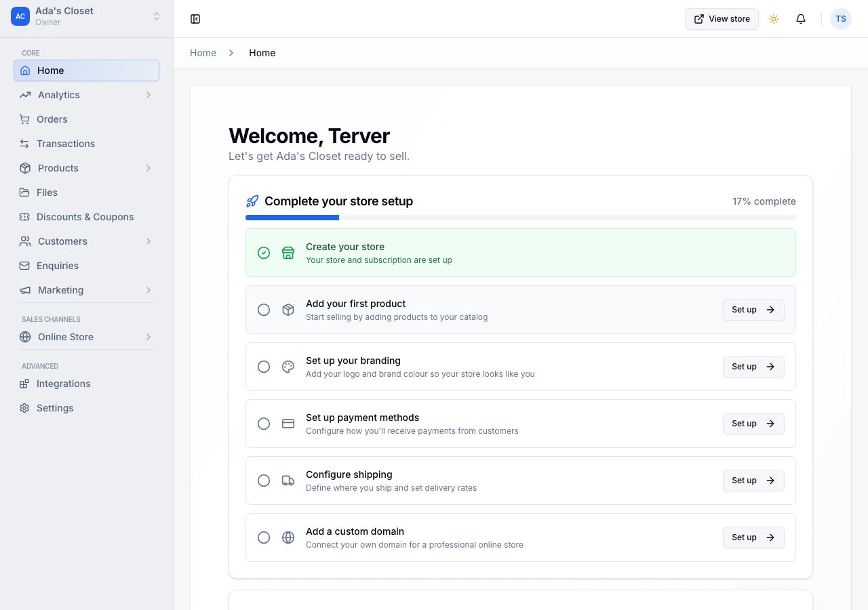Open the Ada's Closet store switcher

pyautogui.click(x=86, y=16)
